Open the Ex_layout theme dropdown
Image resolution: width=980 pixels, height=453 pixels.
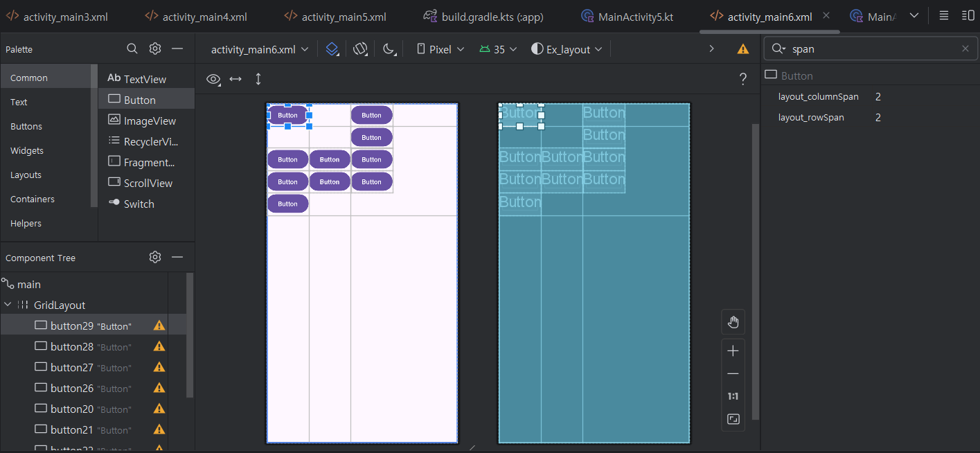point(566,48)
